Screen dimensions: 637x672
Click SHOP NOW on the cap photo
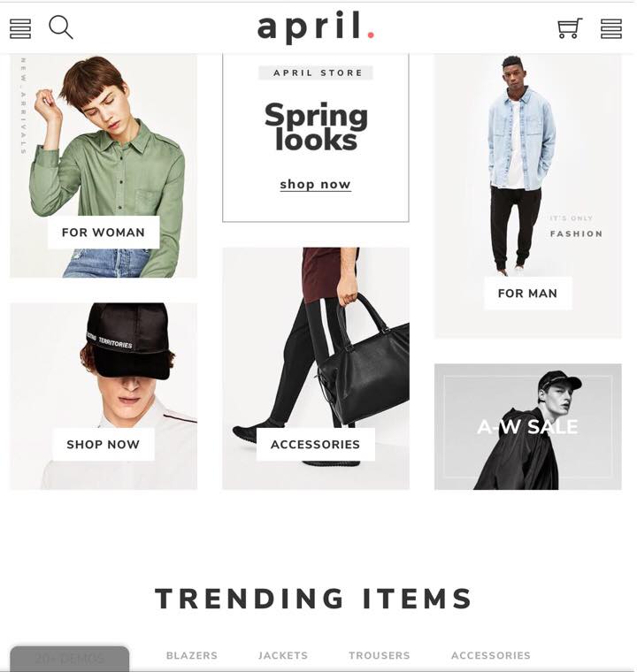point(103,445)
